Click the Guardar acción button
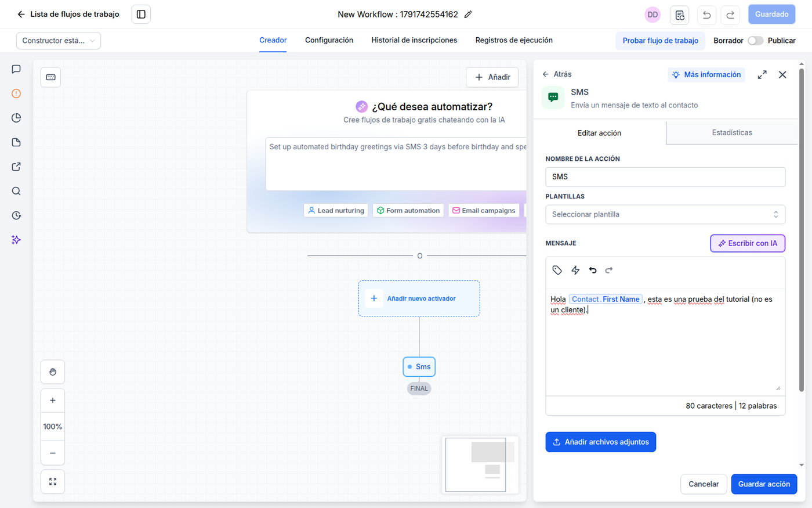The width and height of the screenshot is (812, 508). (x=764, y=484)
